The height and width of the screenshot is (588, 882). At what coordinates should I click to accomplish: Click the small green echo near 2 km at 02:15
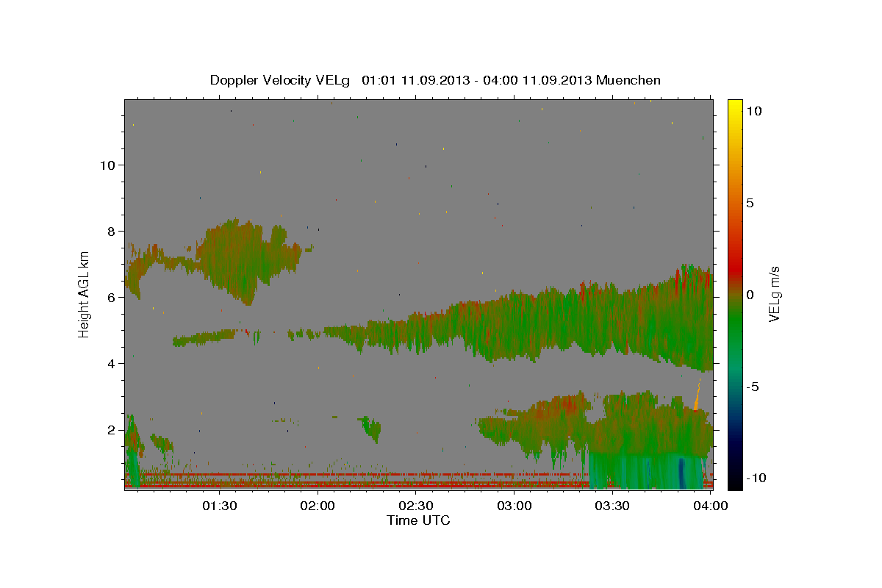[x=371, y=428]
